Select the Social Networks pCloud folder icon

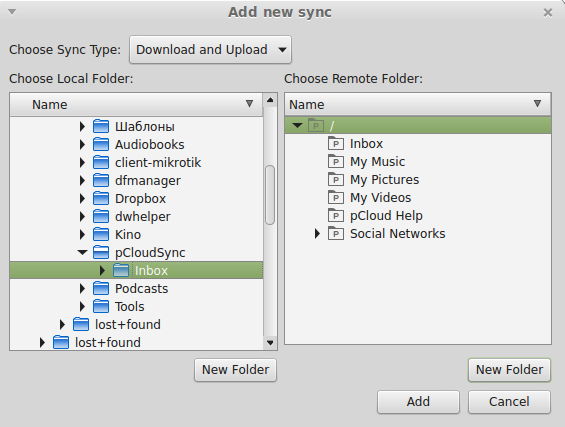tap(336, 233)
